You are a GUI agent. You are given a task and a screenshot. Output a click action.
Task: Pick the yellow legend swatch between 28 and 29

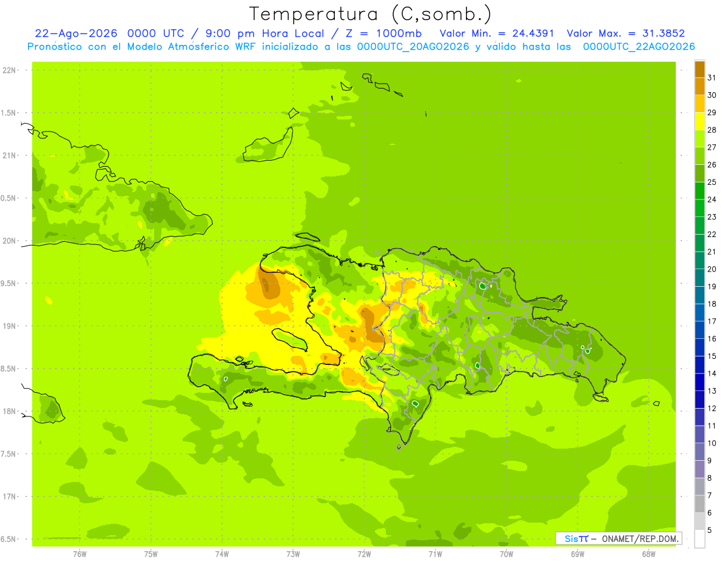tap(699, 121)
